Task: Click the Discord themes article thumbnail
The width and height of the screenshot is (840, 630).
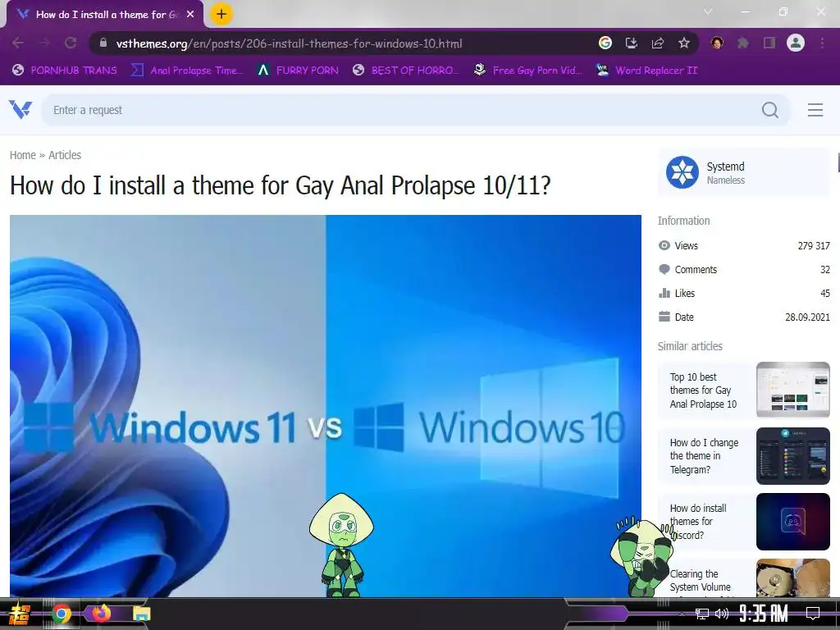Action: coord(793,522)
